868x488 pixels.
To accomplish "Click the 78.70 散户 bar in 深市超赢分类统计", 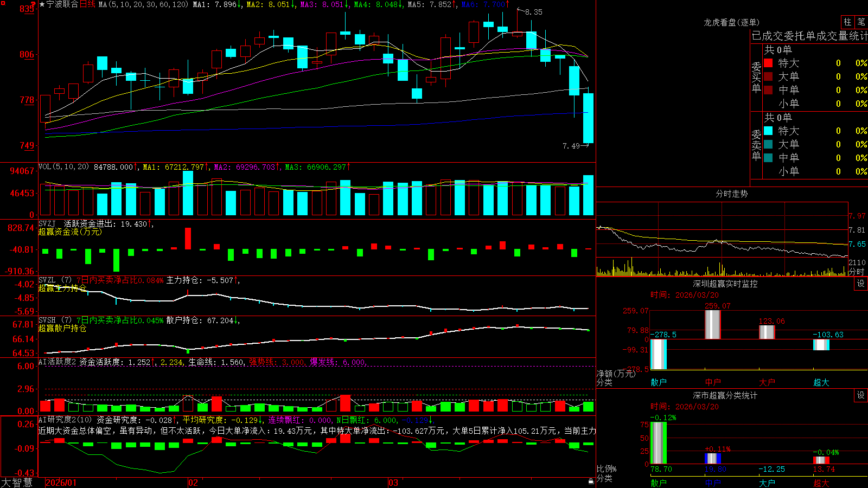I will coord(659,443).
